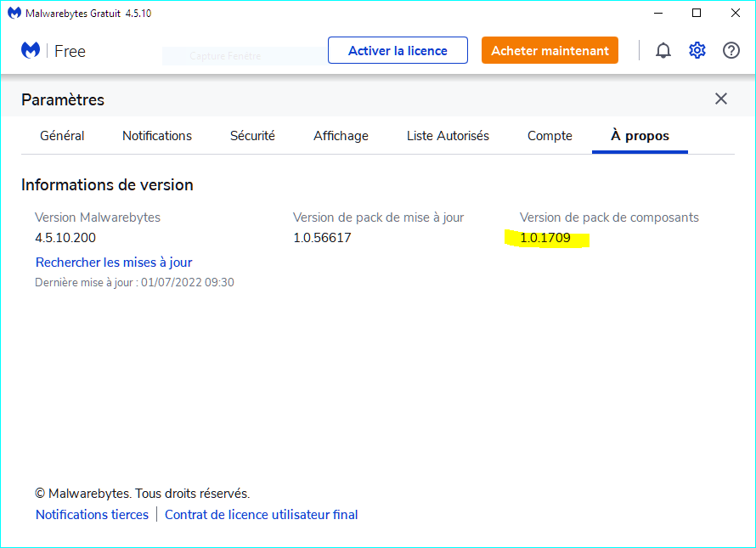Click Acheter maintenant button

click(550, 50)
